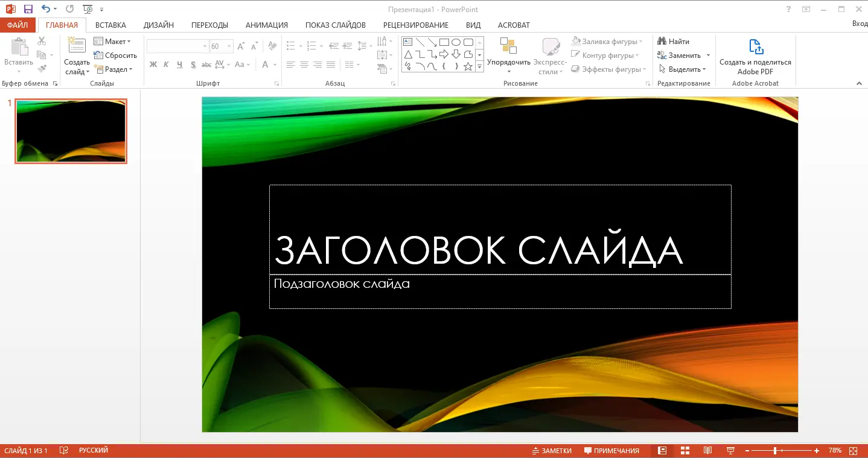Viewport: 868px width, 458px height.
Task: Open the Layout (Макет) dropdown
Action: click(x=112, y=42)
